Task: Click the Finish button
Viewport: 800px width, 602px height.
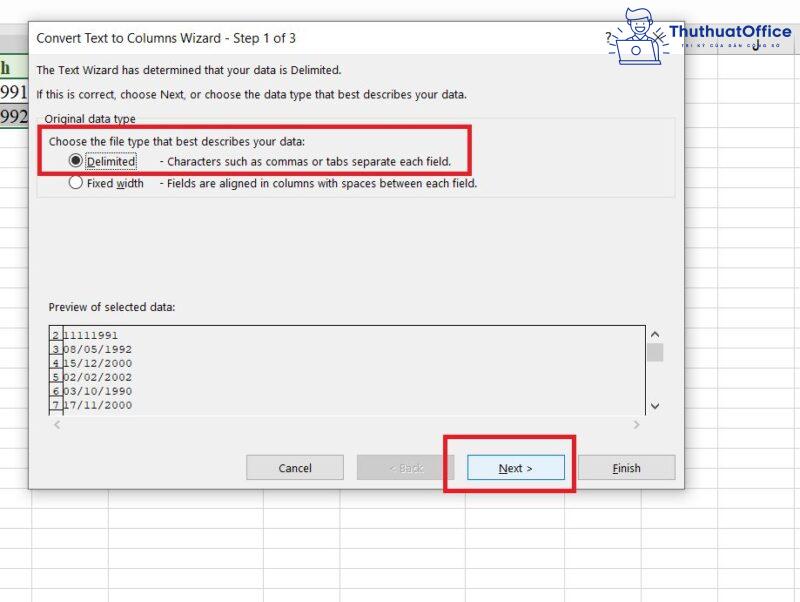Action: pyautogui.click(x=626, y=467)
